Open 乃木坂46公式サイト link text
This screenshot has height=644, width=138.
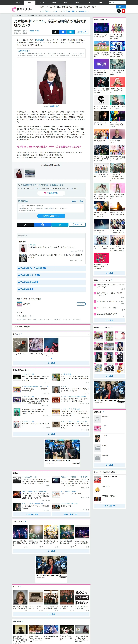pos(27,316)
